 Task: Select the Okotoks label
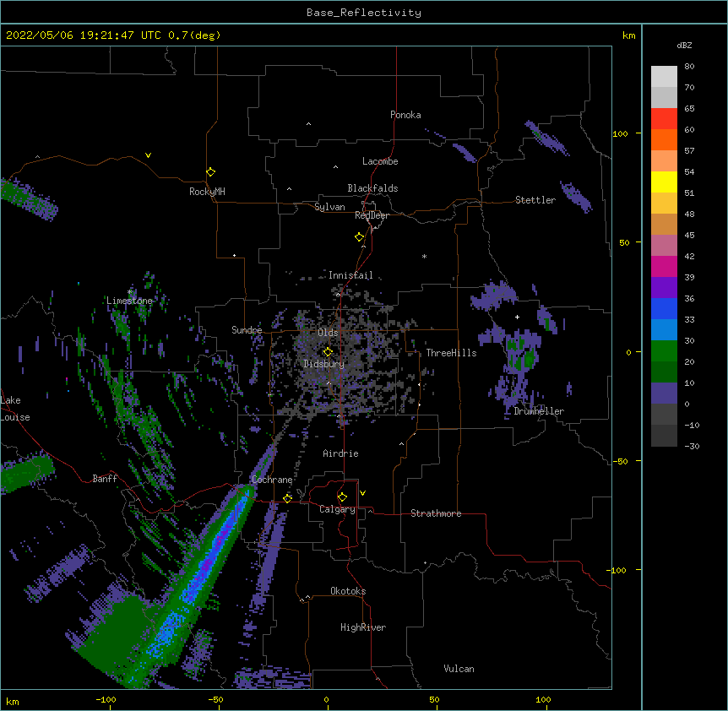(x=348, y=591)
